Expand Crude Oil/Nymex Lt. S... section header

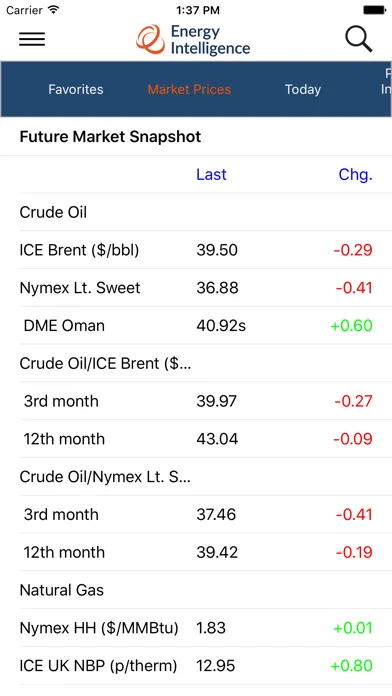click(x=196, y=477)
